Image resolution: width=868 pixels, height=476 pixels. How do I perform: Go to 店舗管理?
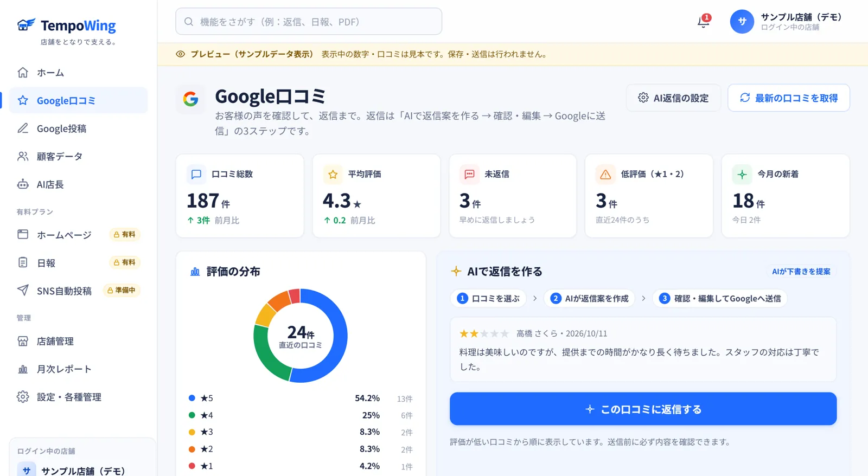(78, 341)
